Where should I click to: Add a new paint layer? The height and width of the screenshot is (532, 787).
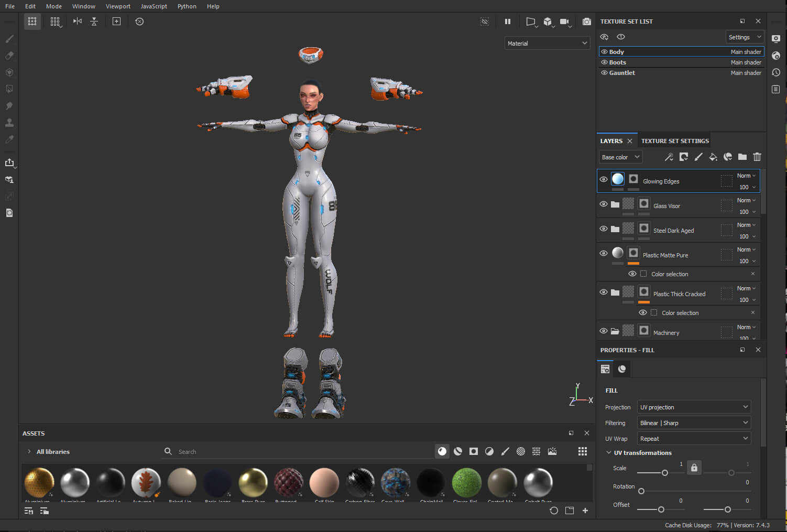tap(698, 157)
